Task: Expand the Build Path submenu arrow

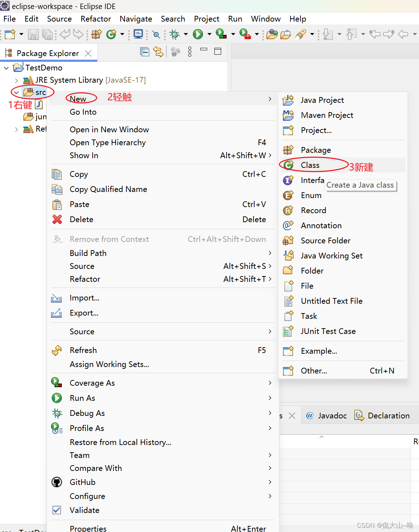Action: [x=270, y=253]
